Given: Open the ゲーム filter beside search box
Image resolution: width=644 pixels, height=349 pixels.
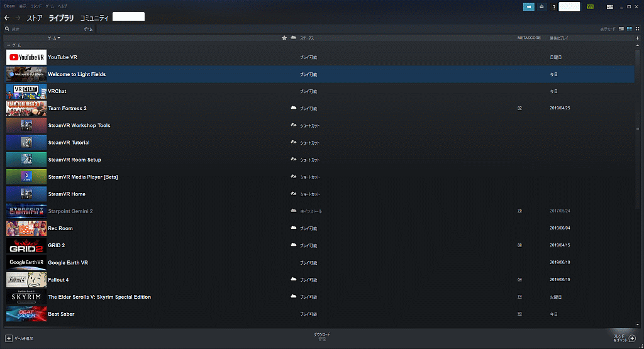Looking at the screenshot, I should [x=88, y=29].
